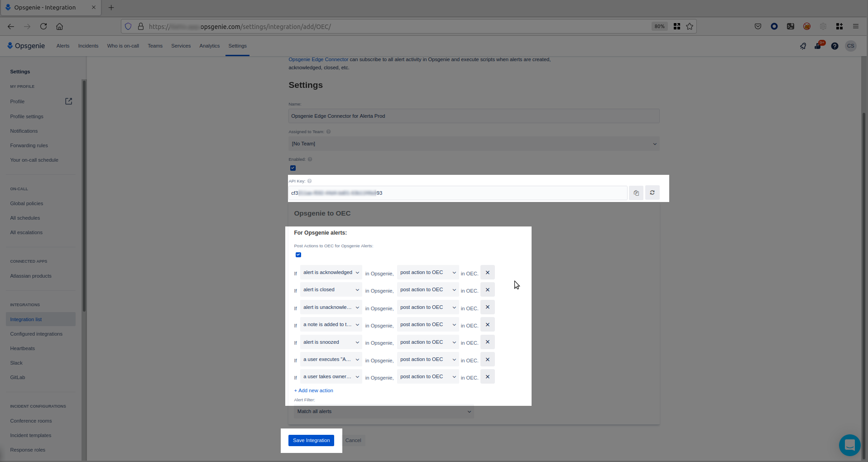Close the Opsgenie - Integration tab
868x462 pixels.
[94, 7]
